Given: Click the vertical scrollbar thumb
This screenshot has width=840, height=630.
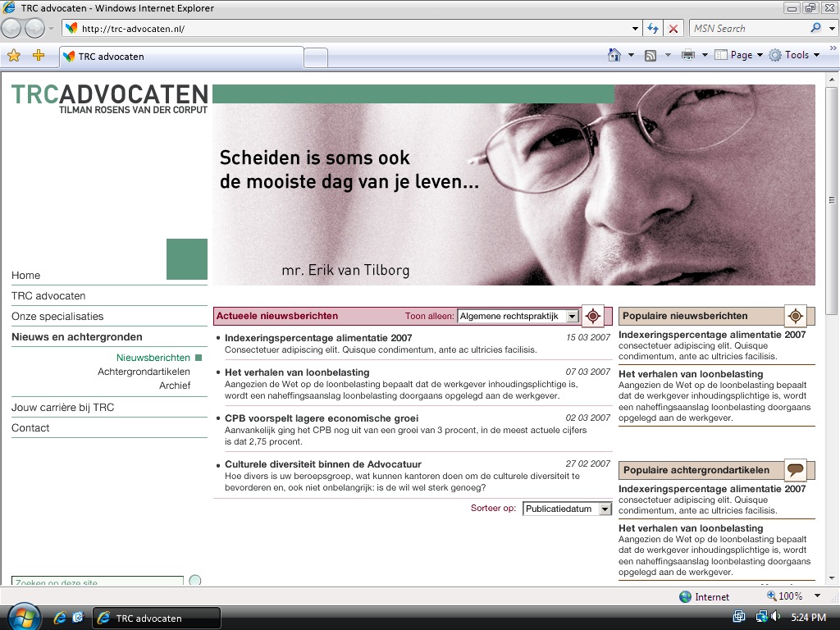Looking at the screenshot, I should pos(832,200).
